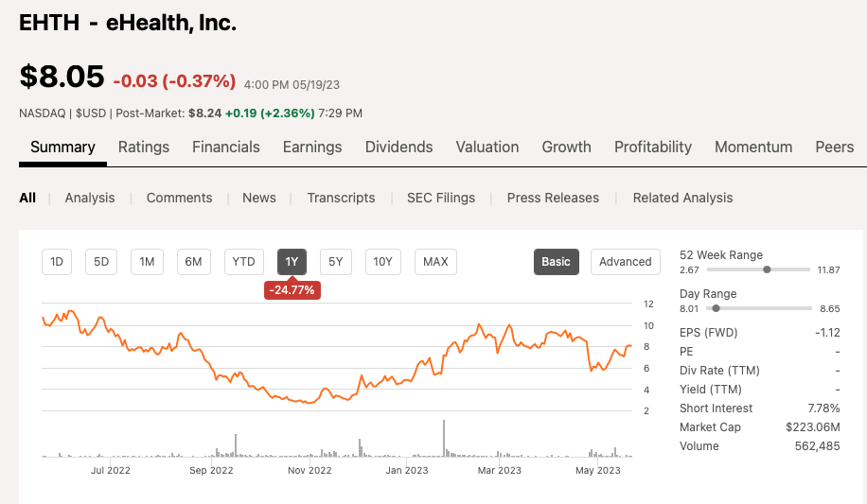Select the 6M chart range
867x504 pixels.
point(193,262)
